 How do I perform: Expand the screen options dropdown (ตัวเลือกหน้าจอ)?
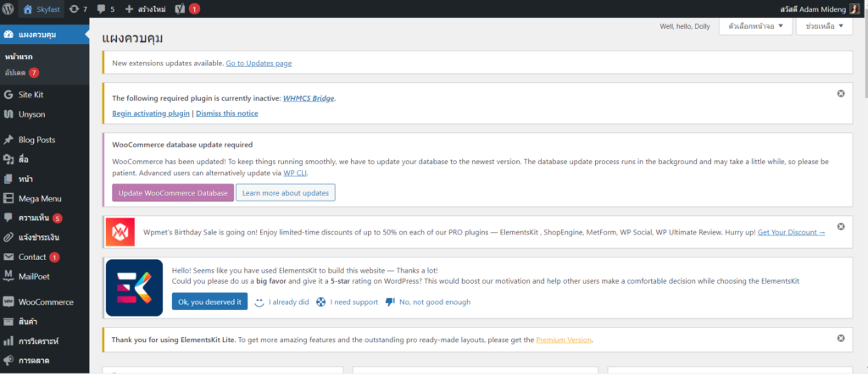pyautogui.click(x=755, y=26)
